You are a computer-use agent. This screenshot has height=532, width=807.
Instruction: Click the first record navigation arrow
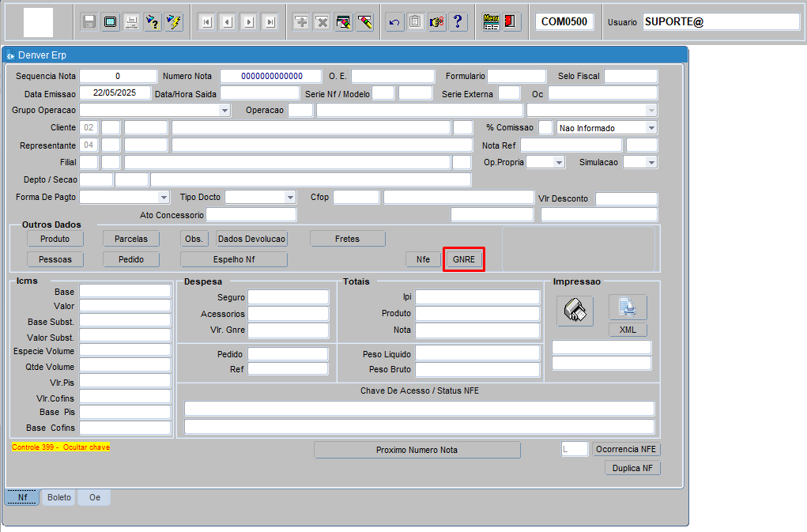[x=206, y=22]
